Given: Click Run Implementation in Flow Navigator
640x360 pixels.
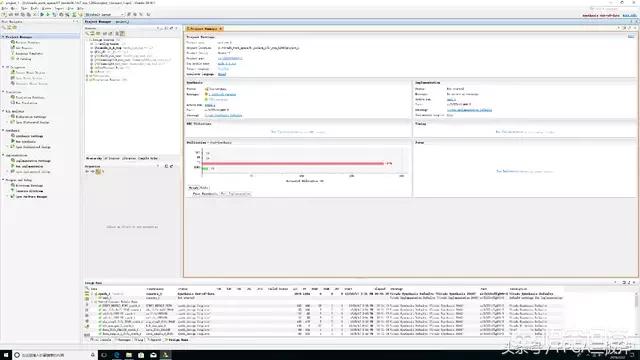Looking at the screenshot, I should 29,166.
